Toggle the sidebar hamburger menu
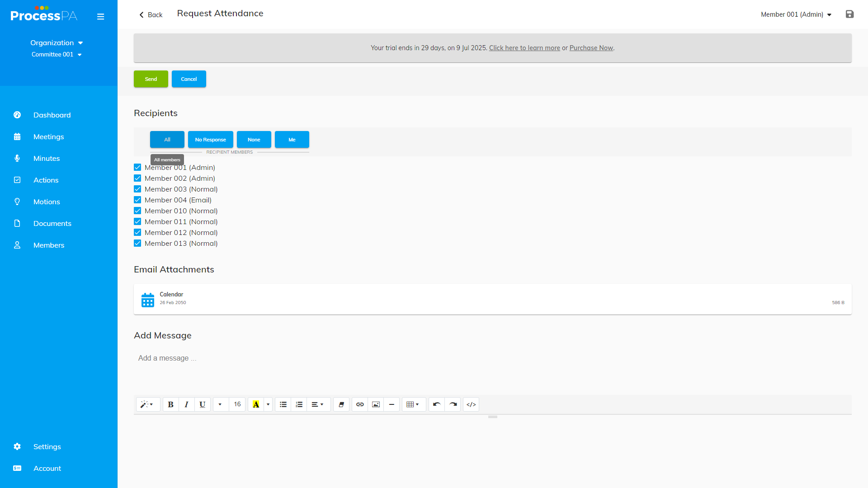Viewport: 868px width, 488px height. tap(100, 17)
